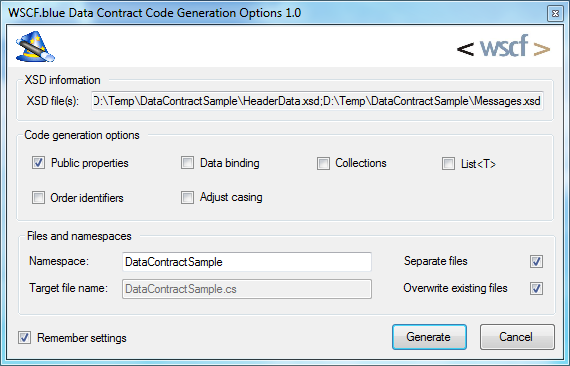Viewport: 570px width, 366px height.
Task: Check the Order identifiers option
Action: [38, 198]
